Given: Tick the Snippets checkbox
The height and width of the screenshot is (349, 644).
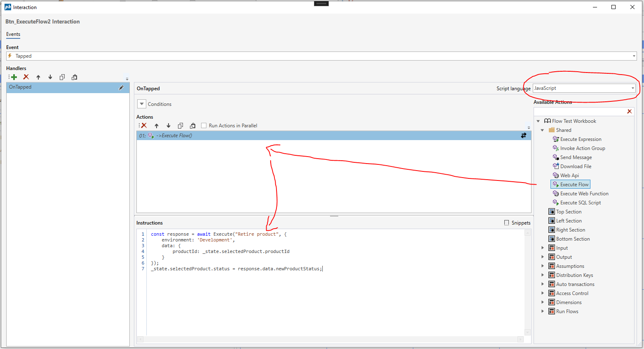Looking at the screenshot, I should click(506, 223).
